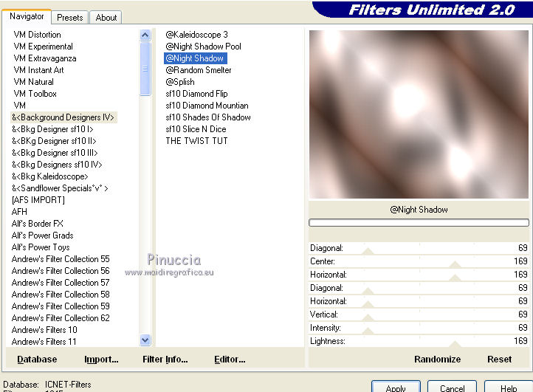This screenshot has height=392, width=533.
Task: Select &<Bkg Designers sf10 IV> category
Action: pos(57,165)
